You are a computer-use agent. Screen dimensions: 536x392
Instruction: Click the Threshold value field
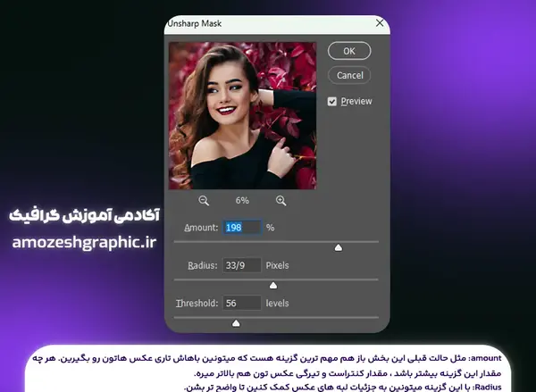pyautogui.click(x=242, y=303)
